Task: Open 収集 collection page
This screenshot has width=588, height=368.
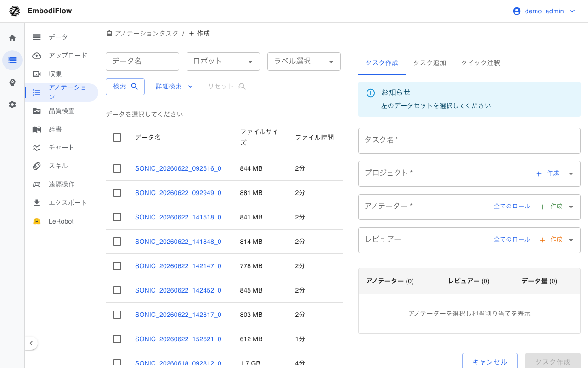Action: 62,74
